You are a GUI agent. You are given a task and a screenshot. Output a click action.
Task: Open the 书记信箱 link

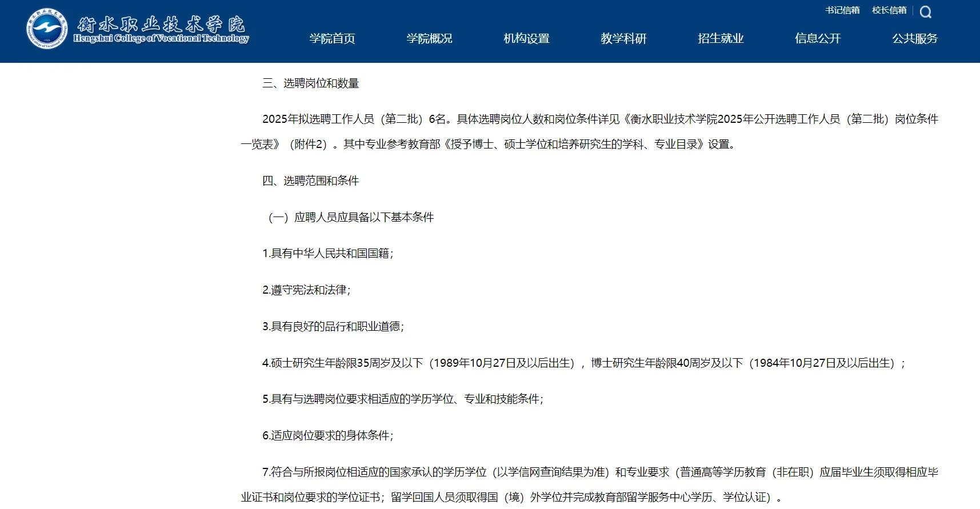pyautogui.click(x=842, y=10)
